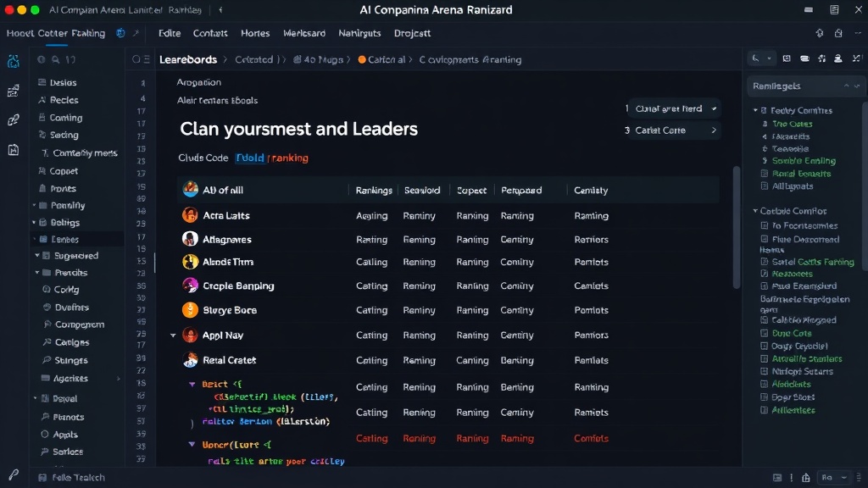This screenshot has height=488, width=868.
Task: Open the Merlcsard menu
Action: 304,33
